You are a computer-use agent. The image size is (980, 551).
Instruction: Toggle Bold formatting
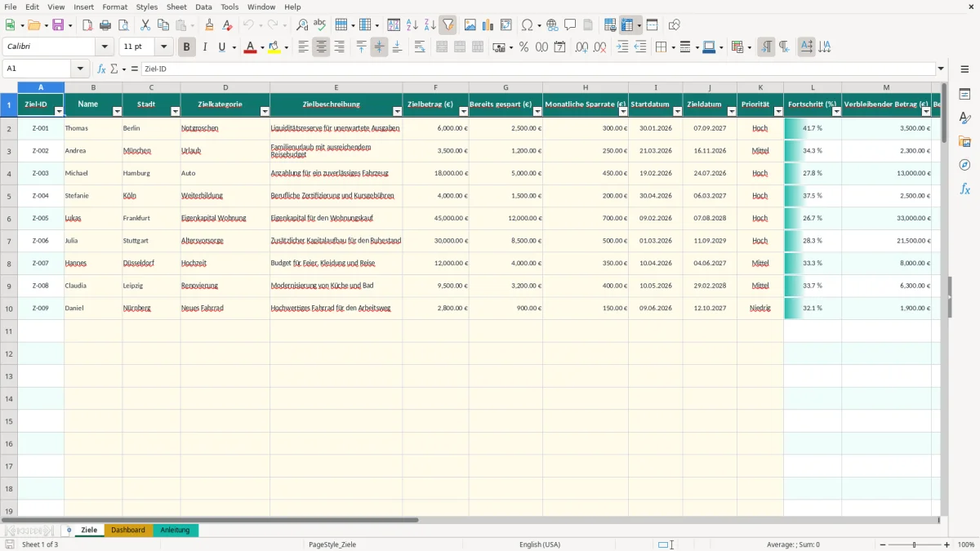coord(186,47)
